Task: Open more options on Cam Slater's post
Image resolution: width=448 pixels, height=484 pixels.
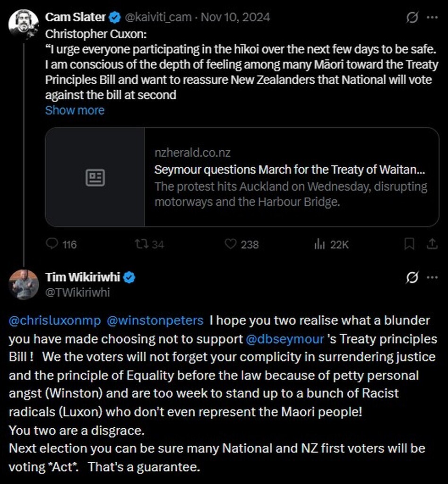Action: 432,18
